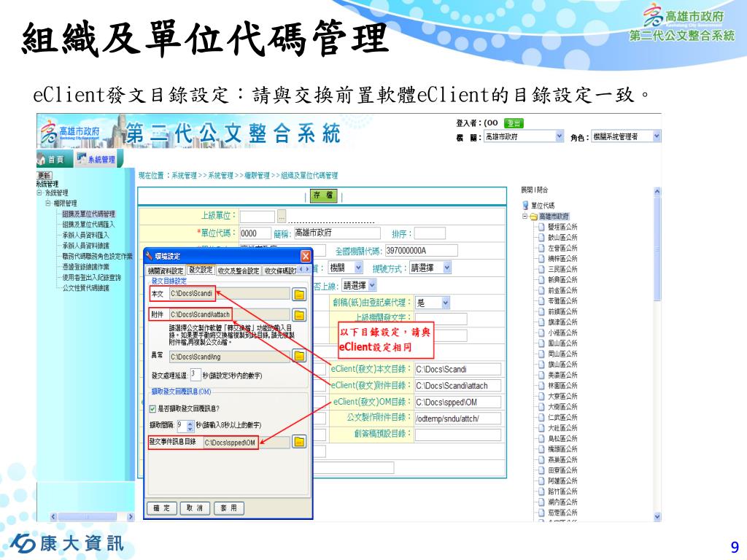Switch to 收文條碼設定 tab
747x560 pixels.
click(x=280, y=271)
